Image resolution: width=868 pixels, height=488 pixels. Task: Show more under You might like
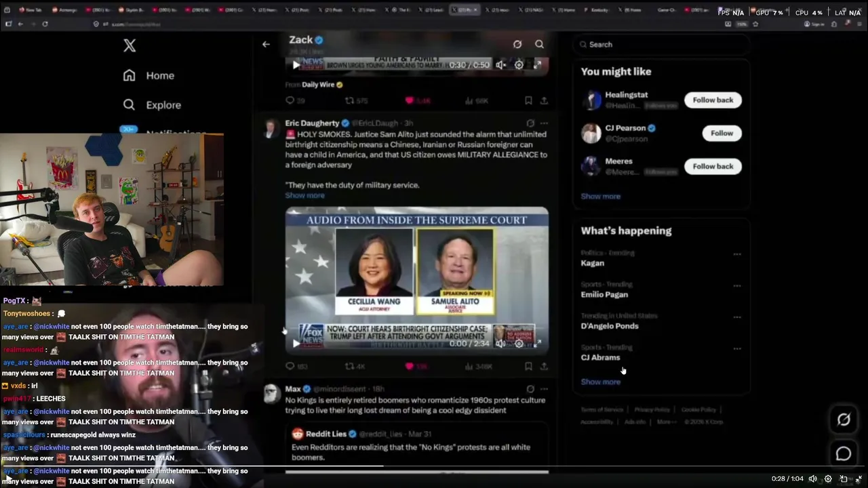600,196
